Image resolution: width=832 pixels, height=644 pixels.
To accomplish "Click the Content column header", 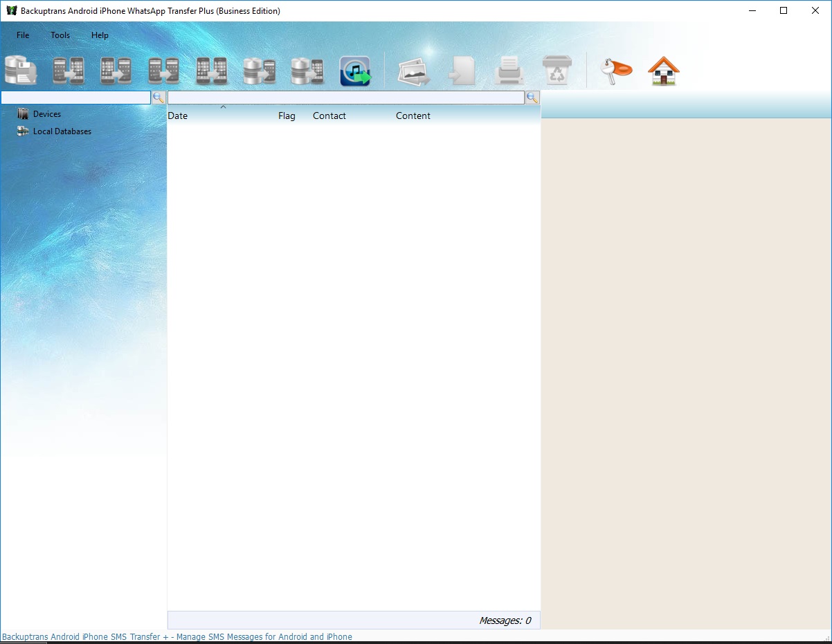I will (x=413, y=116).
